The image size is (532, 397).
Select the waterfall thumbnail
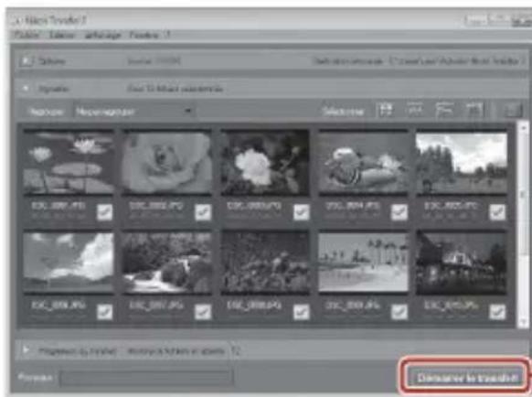[166, 262]
